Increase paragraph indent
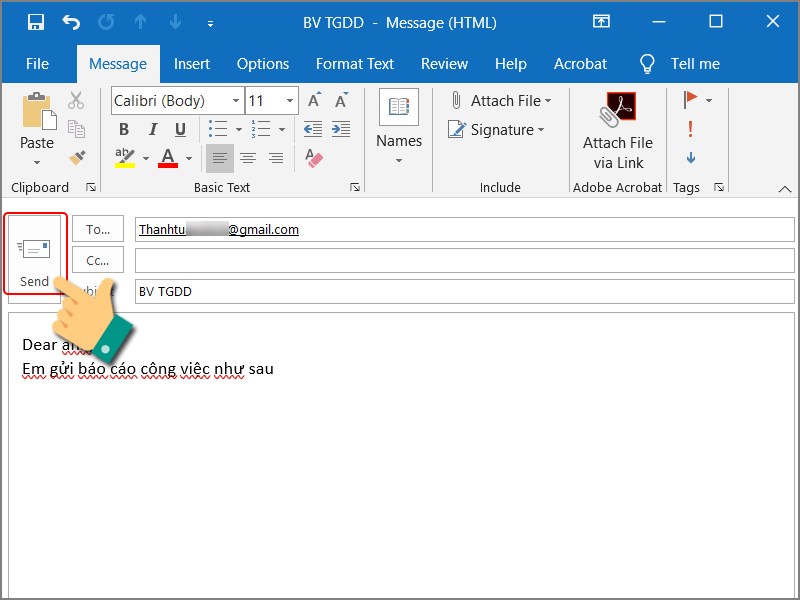 (341, 129)
